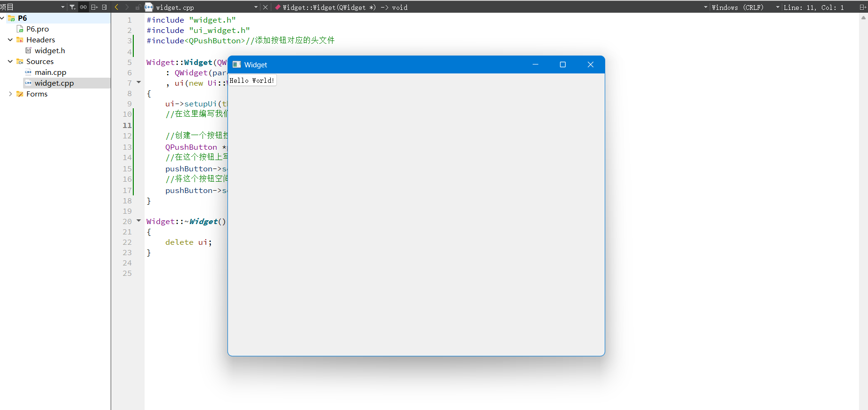Click the project panel split icon

coord(94,7)
